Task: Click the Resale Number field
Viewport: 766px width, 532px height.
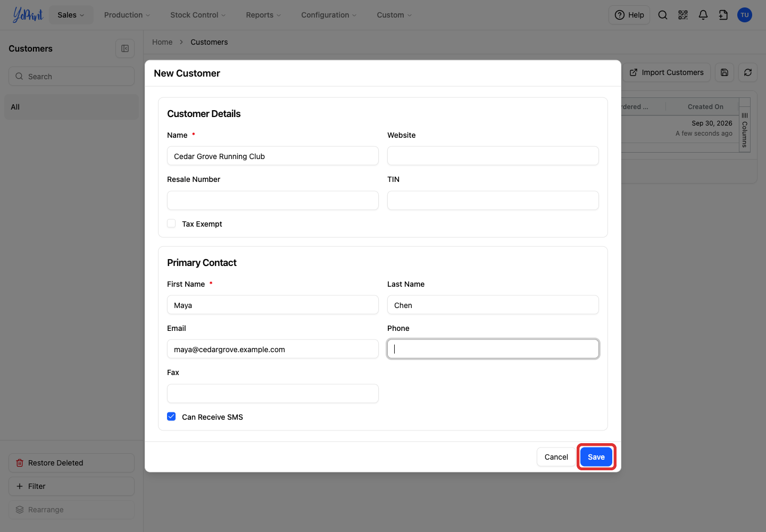Action: (x=273, y=201)
